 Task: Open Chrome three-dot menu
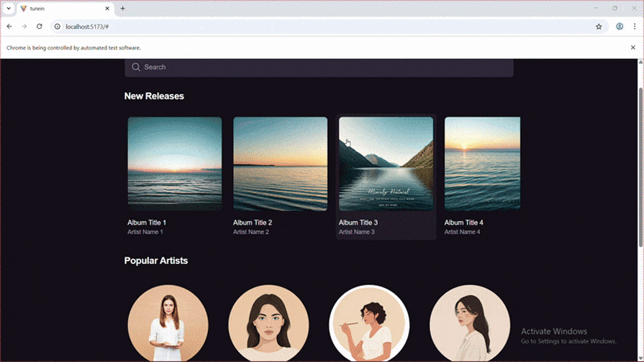pos(634,27)
